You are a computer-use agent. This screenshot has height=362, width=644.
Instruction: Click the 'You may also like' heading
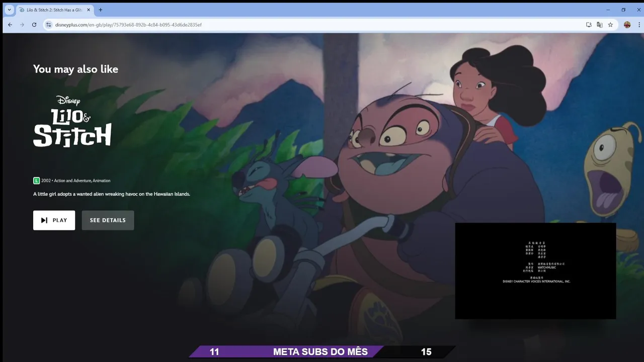(x=75, y=69)
